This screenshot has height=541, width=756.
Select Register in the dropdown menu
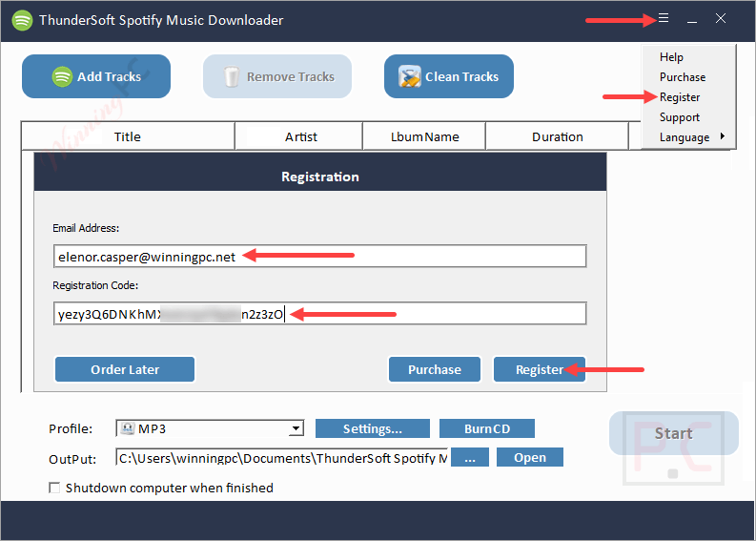[680, 97]
